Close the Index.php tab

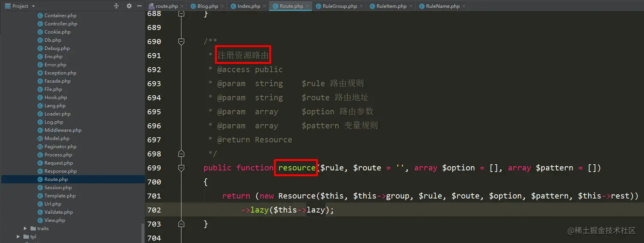pyautogui.click(x=264, y=6)
